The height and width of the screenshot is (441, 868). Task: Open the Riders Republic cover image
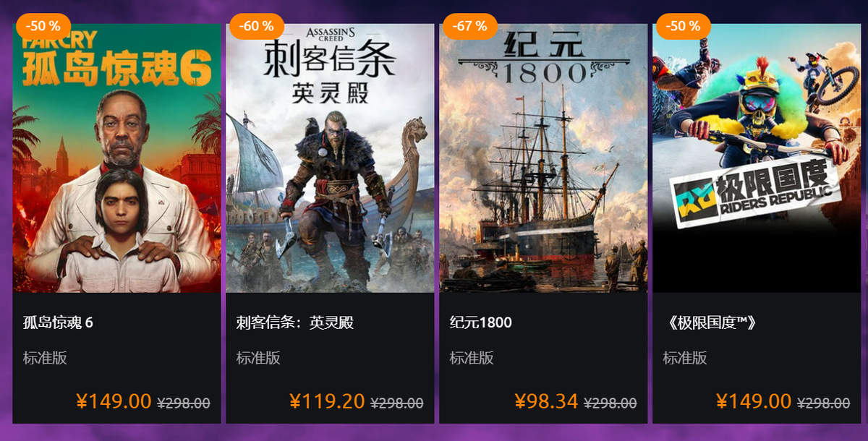[757, 158]
